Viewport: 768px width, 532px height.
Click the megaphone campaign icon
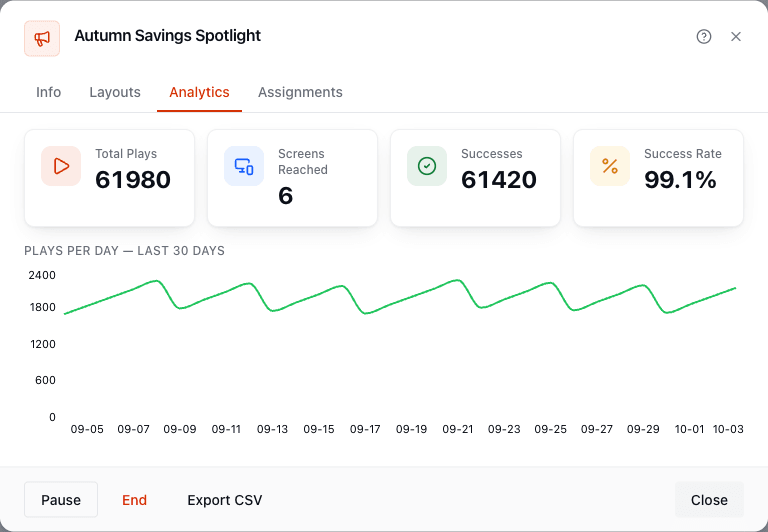click(x=42, y=38)
